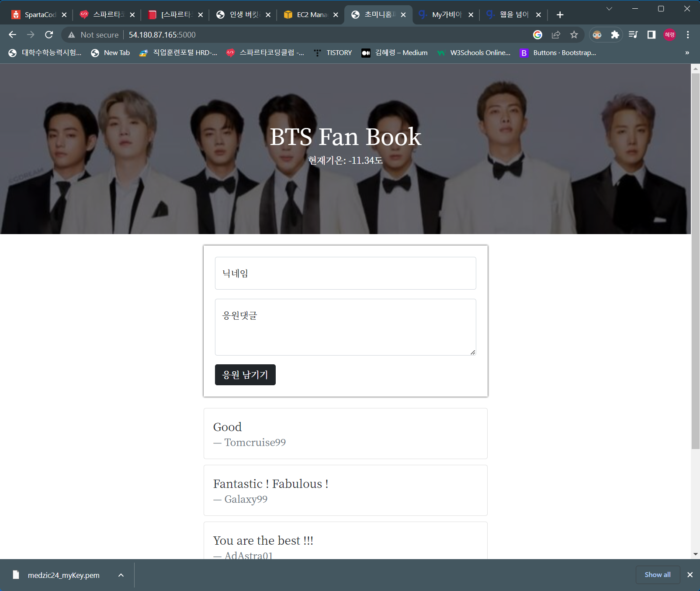Viewport: 700px width, 591px height.
Task: Click the Good comment by Tomcruise99
Action: pos(345,433)
